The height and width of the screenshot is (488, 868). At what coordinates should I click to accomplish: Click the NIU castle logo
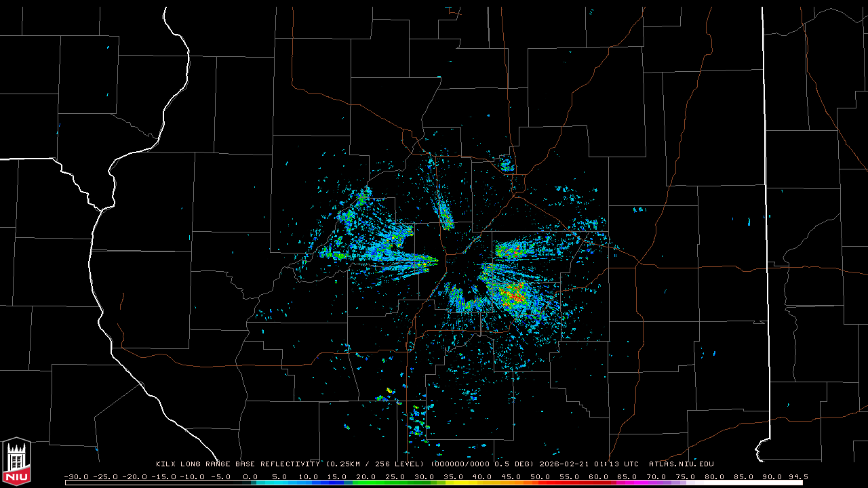(x=16, y=460)
